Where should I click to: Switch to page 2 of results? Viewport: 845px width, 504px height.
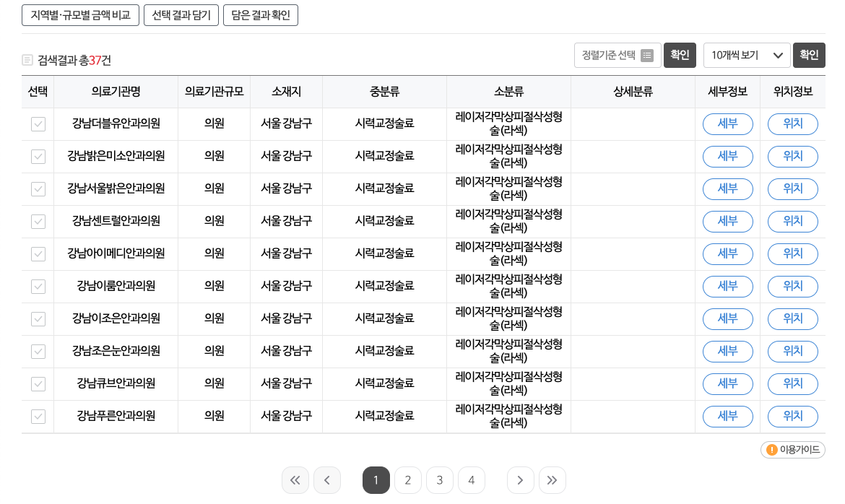(408, 479)
